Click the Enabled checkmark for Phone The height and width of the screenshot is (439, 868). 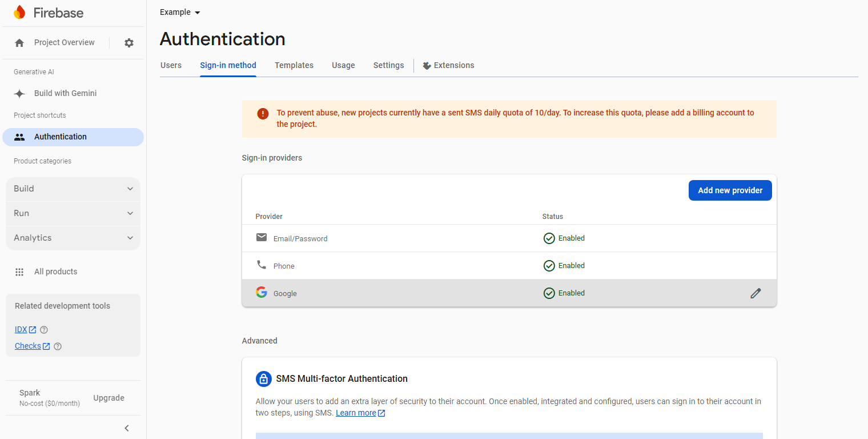pyautogui.click(x=549, y=266)
